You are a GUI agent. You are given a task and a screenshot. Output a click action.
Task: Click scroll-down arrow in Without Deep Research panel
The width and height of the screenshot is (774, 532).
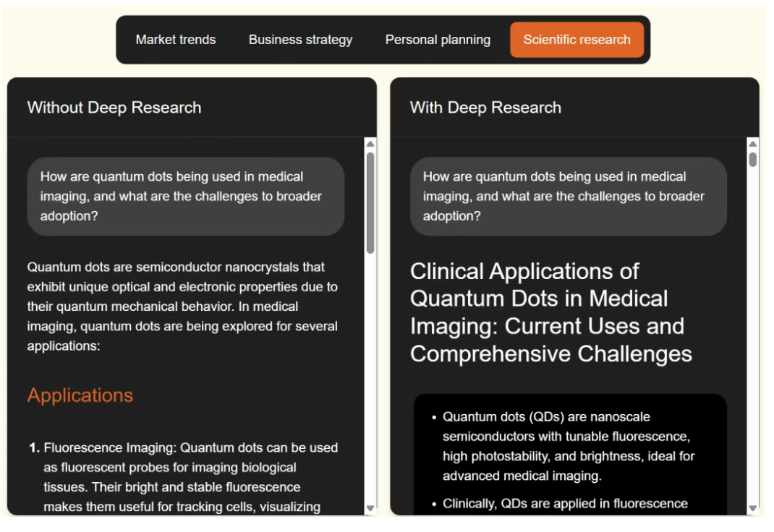click(370, 508)
